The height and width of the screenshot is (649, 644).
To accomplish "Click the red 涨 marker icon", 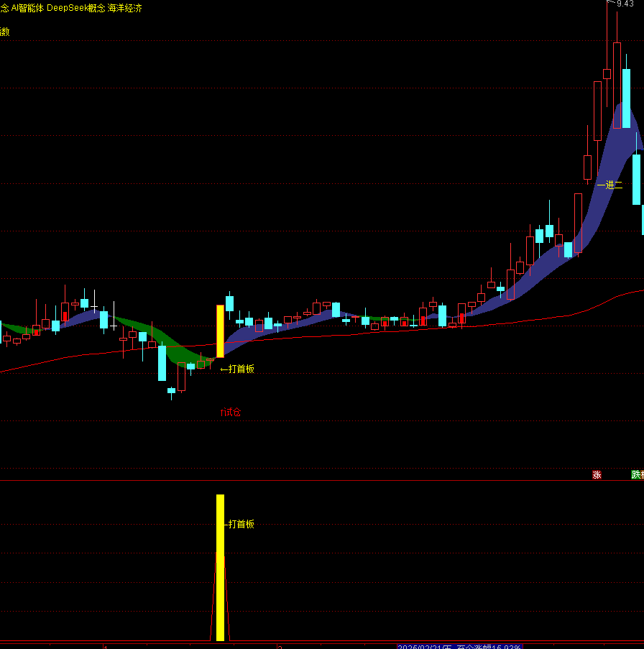I will pyautogui.click(x=597, y=474).
